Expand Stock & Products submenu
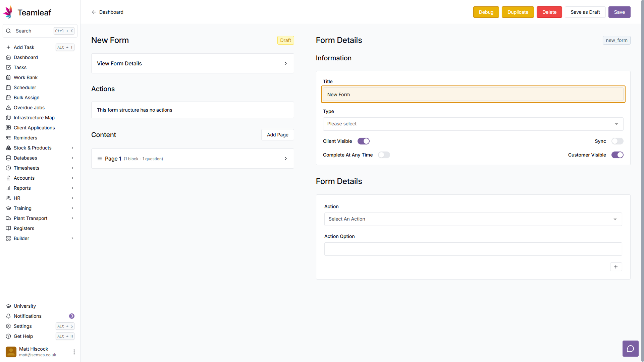 [72, 148]
